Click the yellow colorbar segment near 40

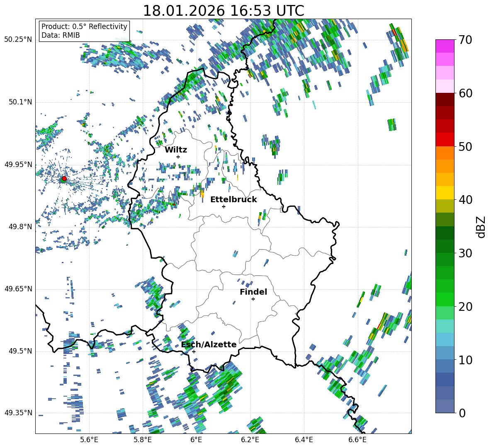coord(445,193)
